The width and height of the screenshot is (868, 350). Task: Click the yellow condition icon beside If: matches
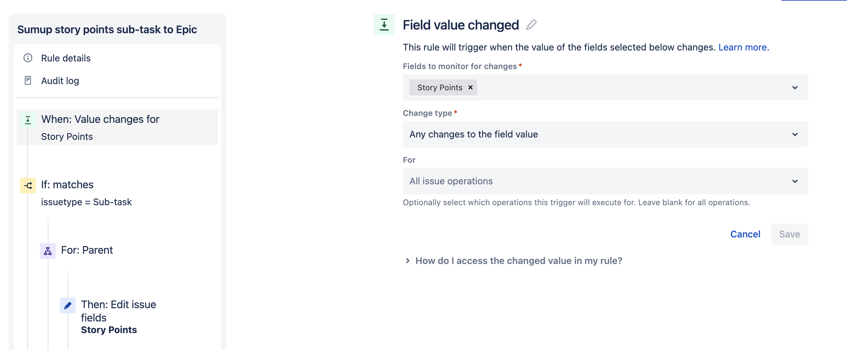(x=28, y=185)
